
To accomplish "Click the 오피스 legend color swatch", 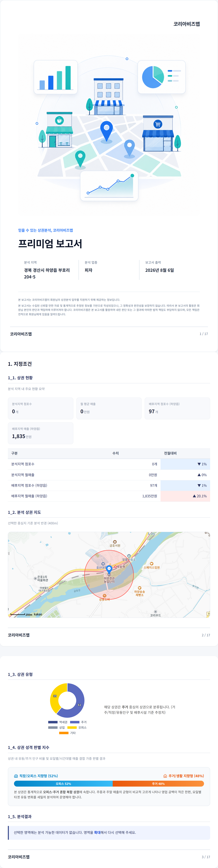I will tap(72, 727).
